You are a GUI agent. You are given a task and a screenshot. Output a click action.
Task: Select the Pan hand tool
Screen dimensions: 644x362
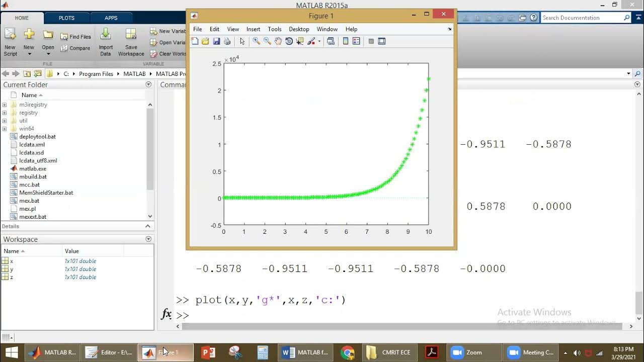click(278, 41)
